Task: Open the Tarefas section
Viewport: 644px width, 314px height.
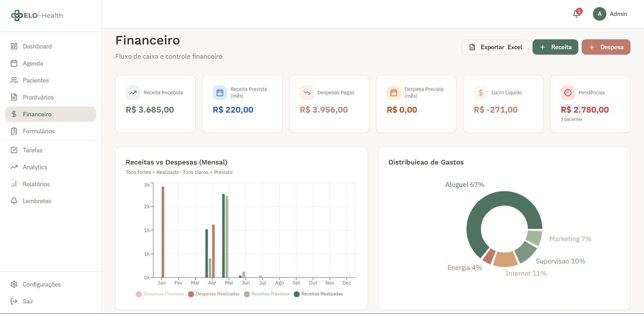Action: pyautogui.click(x=51, y=150)
